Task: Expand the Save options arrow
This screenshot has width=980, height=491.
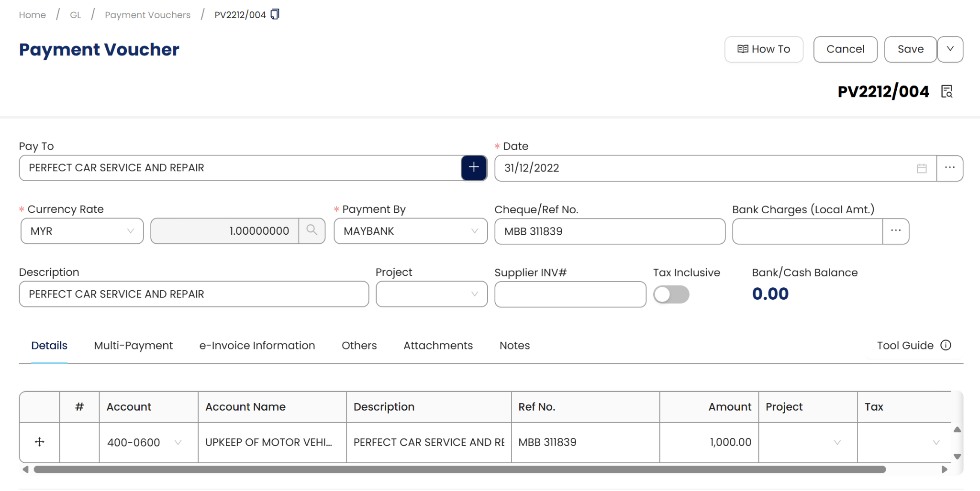Action: point(950,49)
